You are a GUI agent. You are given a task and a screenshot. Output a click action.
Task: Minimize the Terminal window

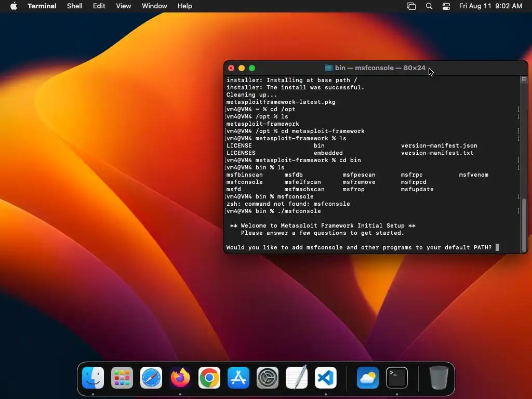[x=242, y=68]
